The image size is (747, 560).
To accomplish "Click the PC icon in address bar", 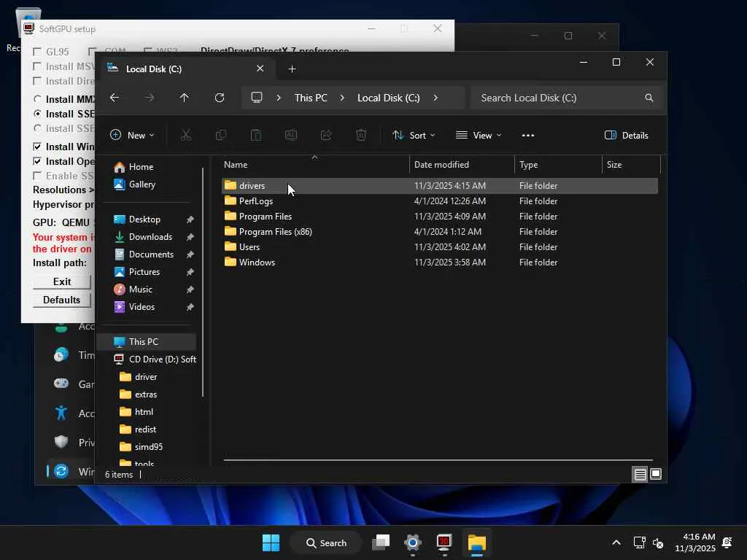I will pos(257,98).
